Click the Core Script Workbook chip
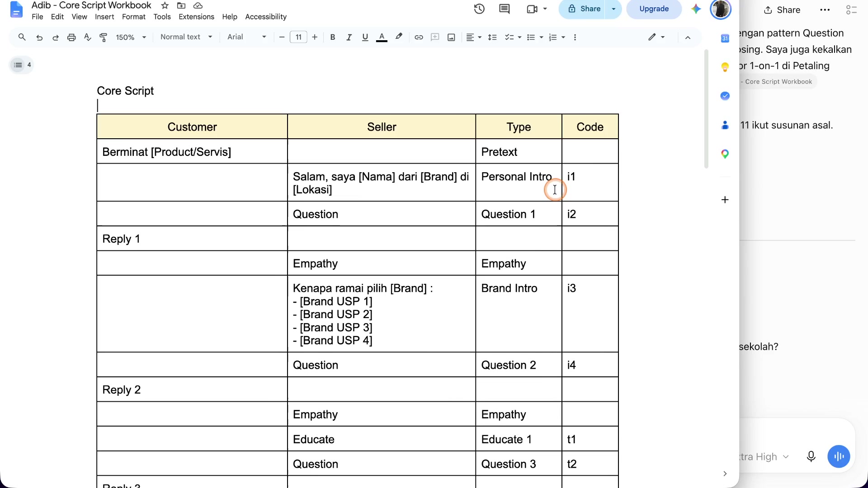868x488 pixels. coord(778,82)
